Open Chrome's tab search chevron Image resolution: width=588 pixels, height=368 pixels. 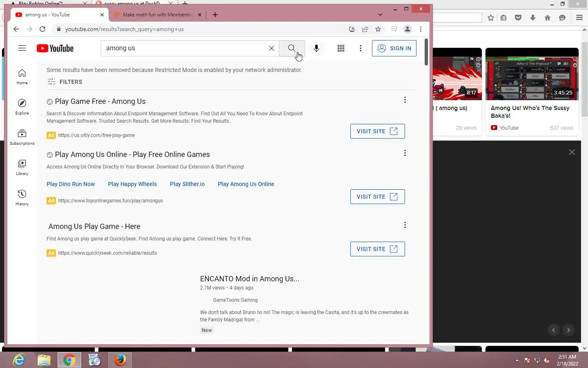(x=380, y=15)
